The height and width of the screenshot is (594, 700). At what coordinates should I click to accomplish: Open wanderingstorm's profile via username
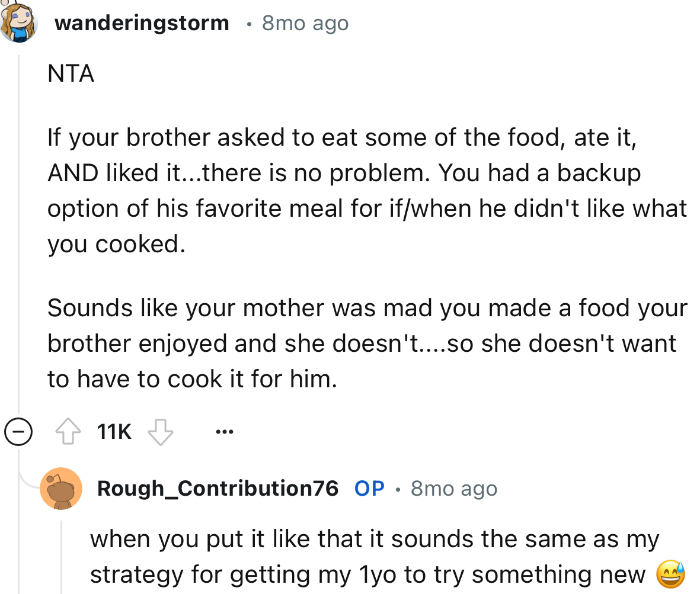[x=141, y=23]
